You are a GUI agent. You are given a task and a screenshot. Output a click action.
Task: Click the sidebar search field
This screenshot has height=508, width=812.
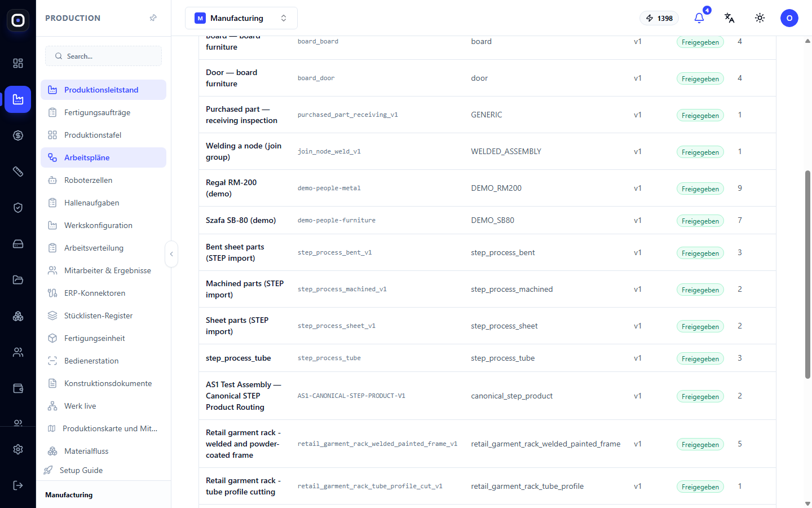click(x=104, y=56)
